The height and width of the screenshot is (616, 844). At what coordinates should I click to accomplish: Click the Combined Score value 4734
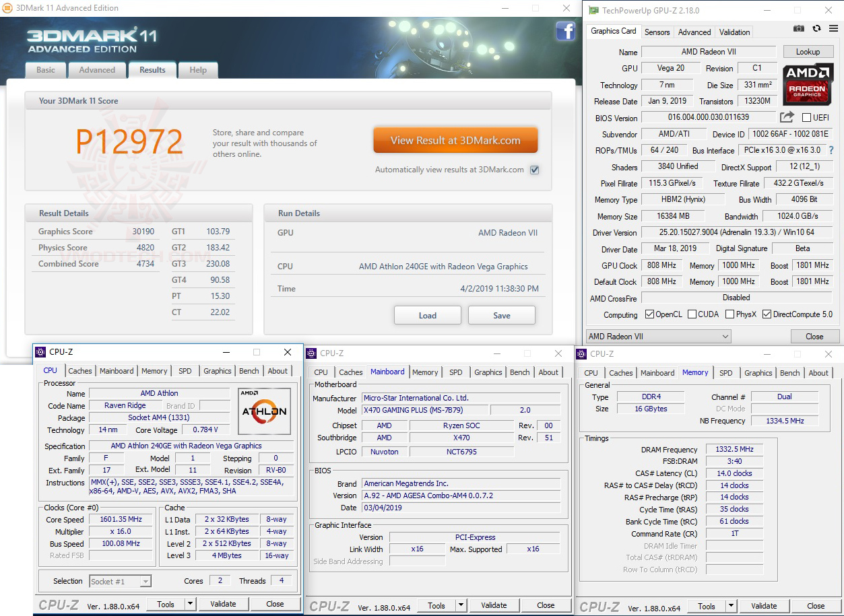[145, 264]
